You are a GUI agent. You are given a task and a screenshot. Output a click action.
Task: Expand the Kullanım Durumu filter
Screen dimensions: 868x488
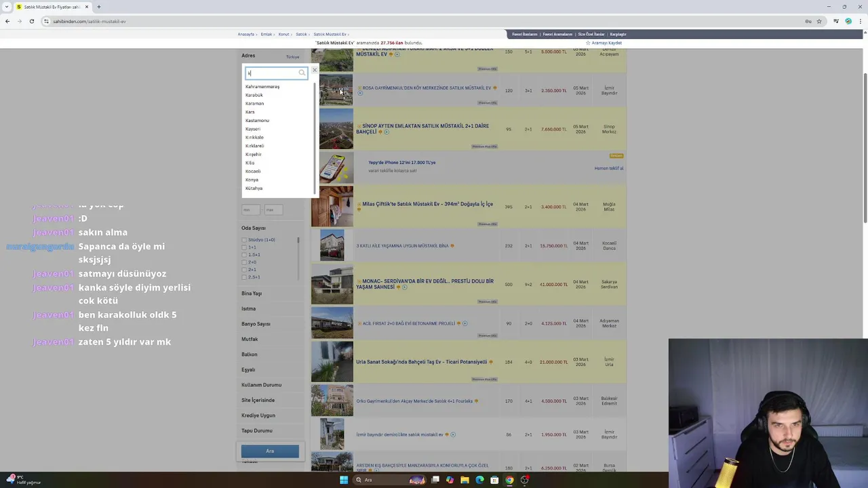261,385
